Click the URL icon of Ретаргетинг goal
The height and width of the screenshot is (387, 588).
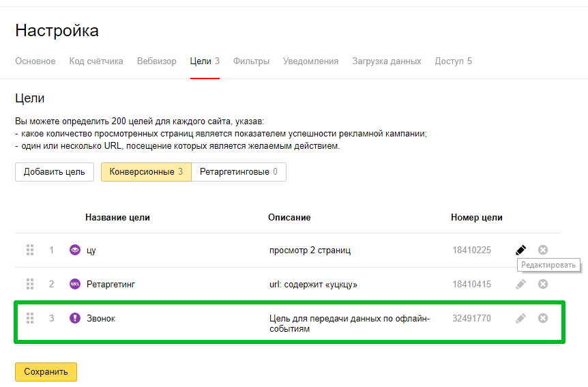point(75,284)
